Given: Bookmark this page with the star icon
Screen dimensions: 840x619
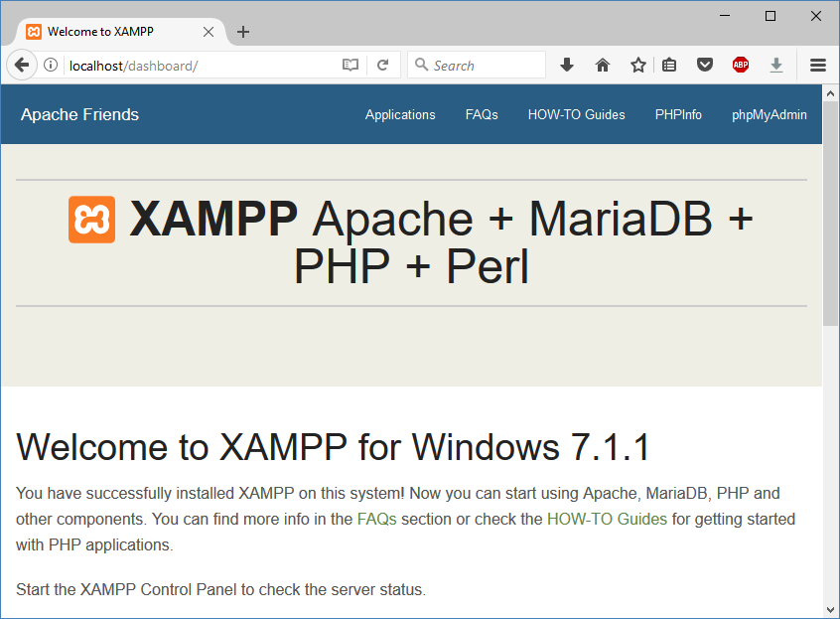Looking at the screenshot, I should [638, 66].
